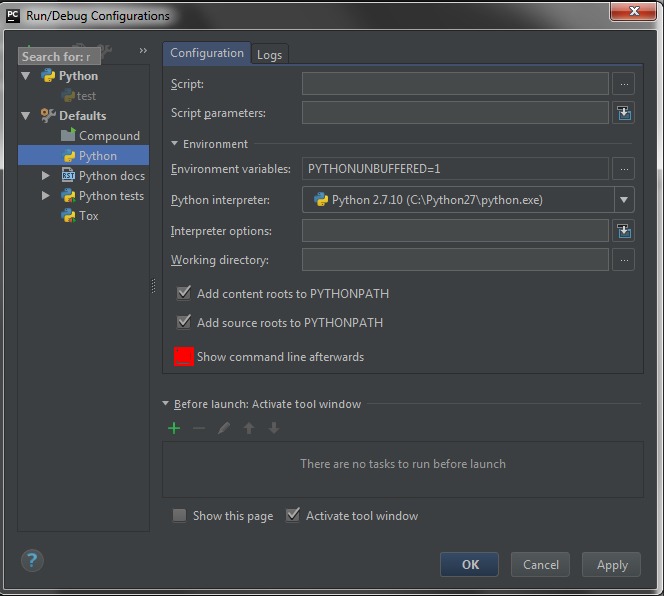The image size is (664, 596).
Task: Click the panel splitter handle
Action: 153,286
